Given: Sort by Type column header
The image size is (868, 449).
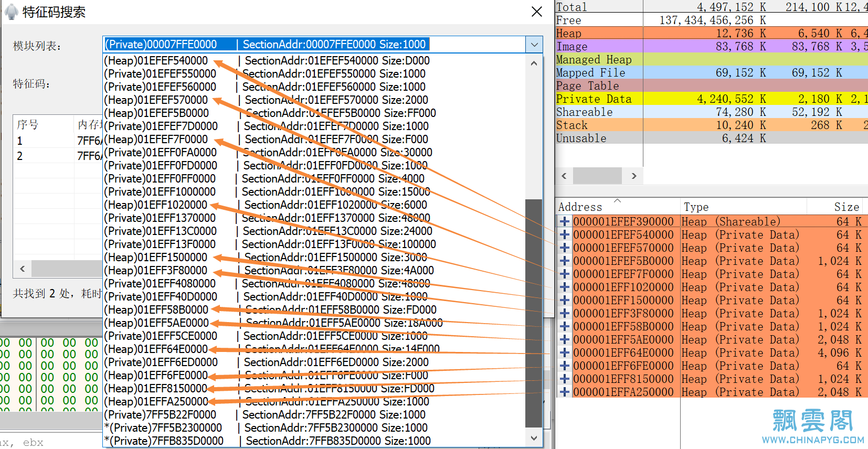Looking at the screenshot, I should click(x=743, y=207).
